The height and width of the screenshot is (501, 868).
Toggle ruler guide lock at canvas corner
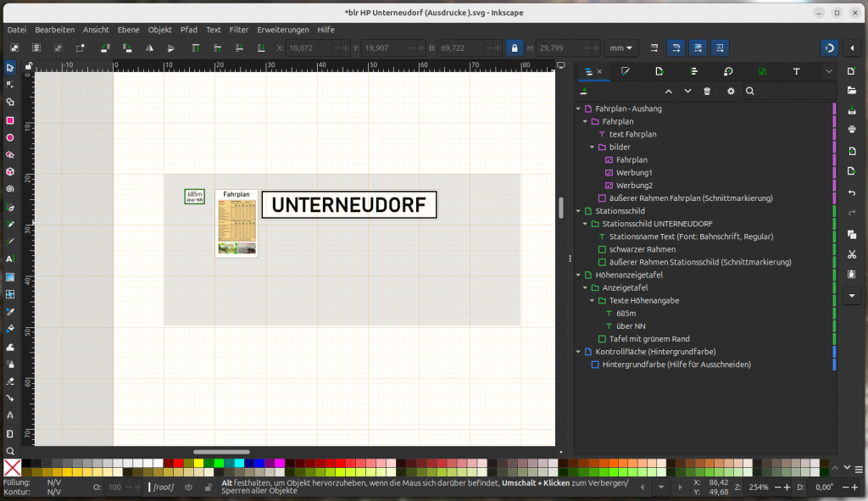tap(29, 65)
